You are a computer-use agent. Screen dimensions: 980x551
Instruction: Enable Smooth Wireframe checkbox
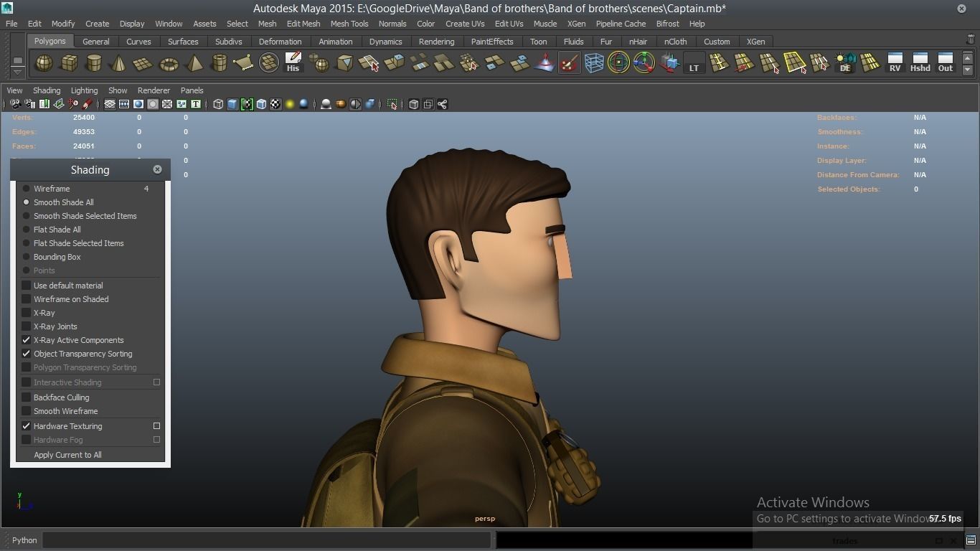[27, 411]
